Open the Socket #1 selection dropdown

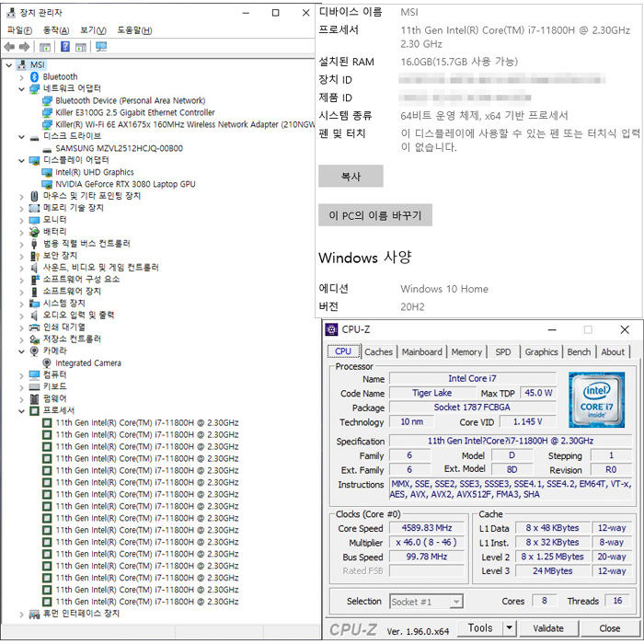pyautogui.click(x=456, y=602)
